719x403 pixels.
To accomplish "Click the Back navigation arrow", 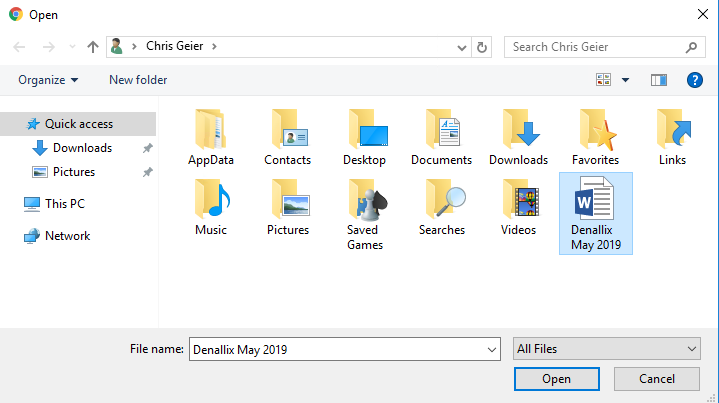I will [x=19, y=47].
